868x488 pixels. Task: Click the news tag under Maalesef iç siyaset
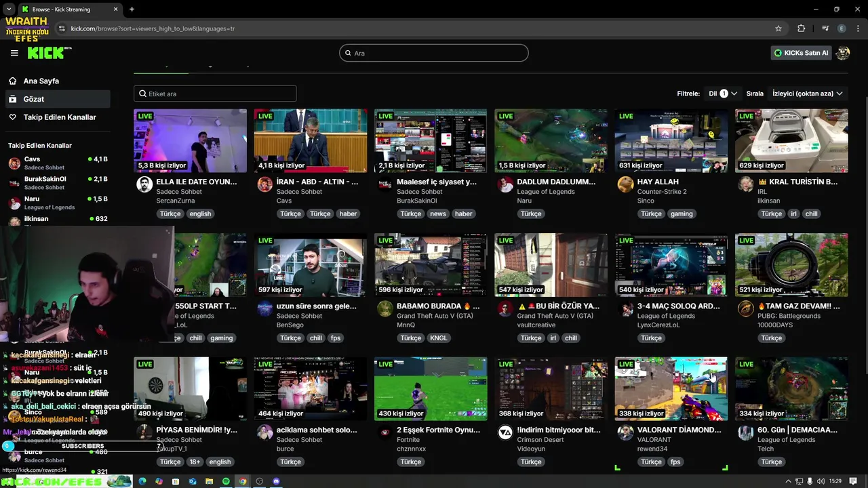438,213
